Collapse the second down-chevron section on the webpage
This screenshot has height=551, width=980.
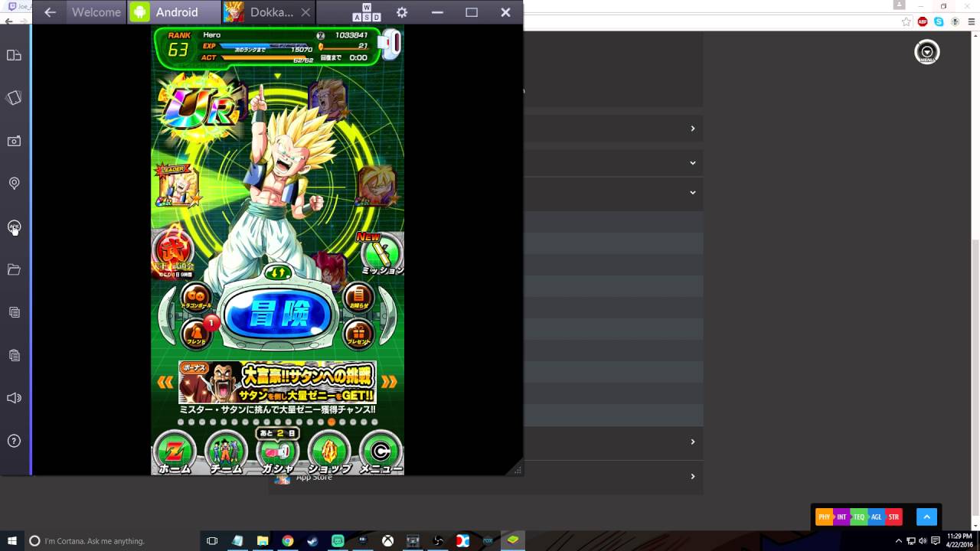tap(692, 192)
